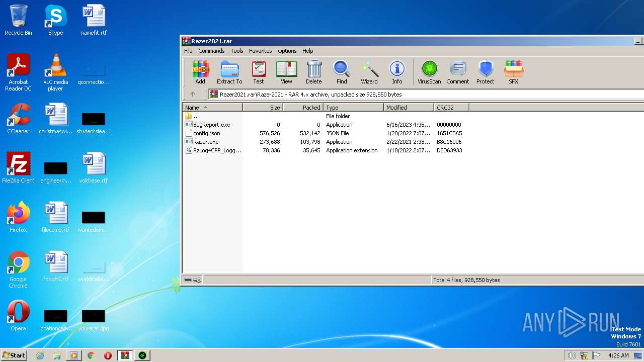Open Recycle Bin desktop icon

point(18,21)
